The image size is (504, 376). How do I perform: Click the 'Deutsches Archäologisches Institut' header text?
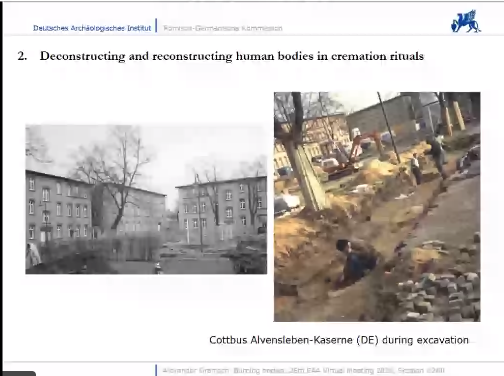(x=92, y=28)
